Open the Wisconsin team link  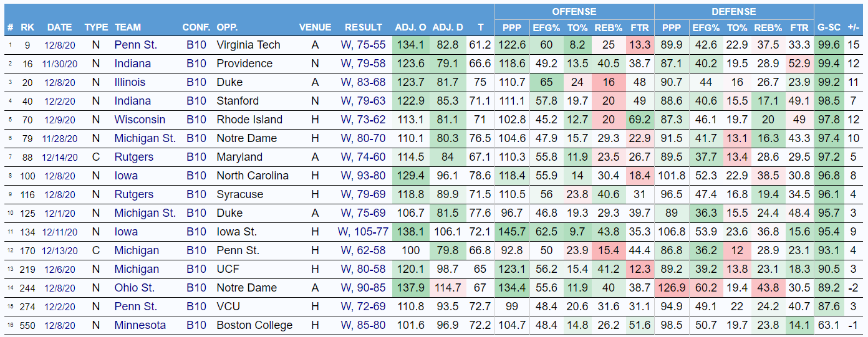[x=140, y=120]
